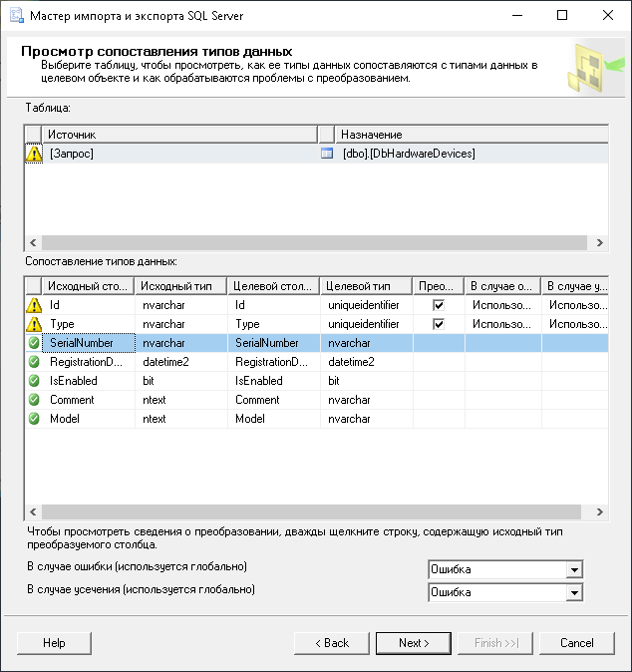The width and height of the screenshot is (632, 672).
Task: Click the 'Источник' column header
Action: (179, 134)
